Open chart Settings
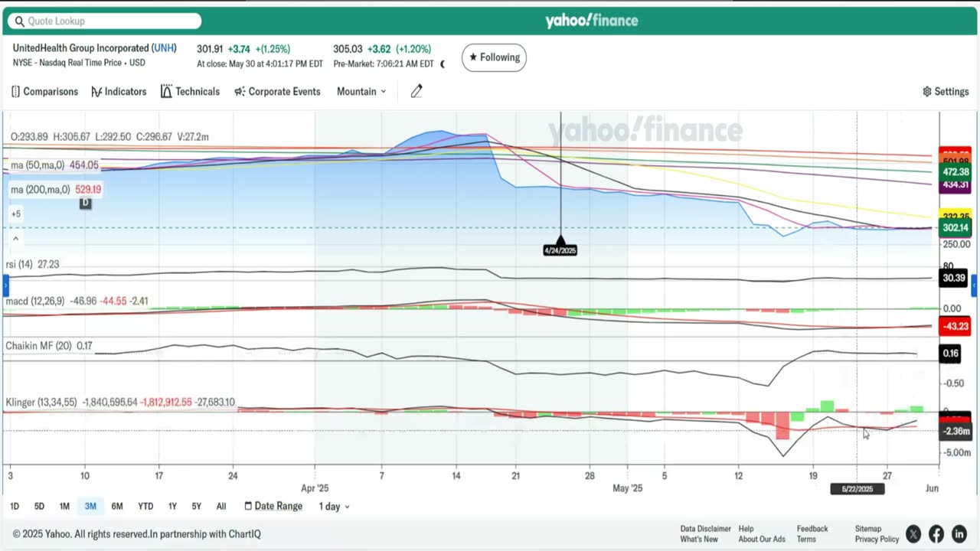Image resolution: width=980 pixels, height=551 pixels. (x=946, y=91)
